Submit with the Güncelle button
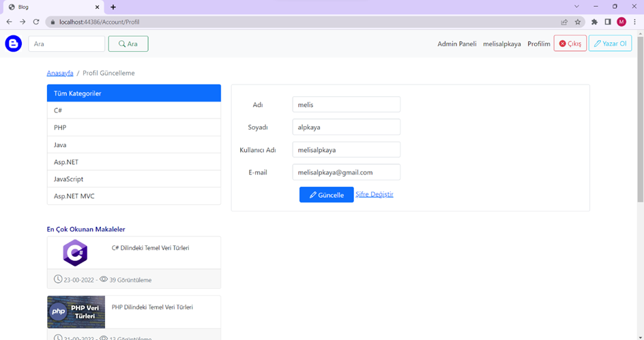644x340 pixels. coord(327,195)
